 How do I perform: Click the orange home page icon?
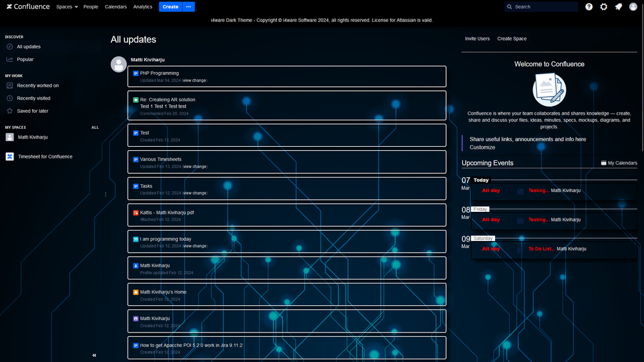(x=135, y=292)
